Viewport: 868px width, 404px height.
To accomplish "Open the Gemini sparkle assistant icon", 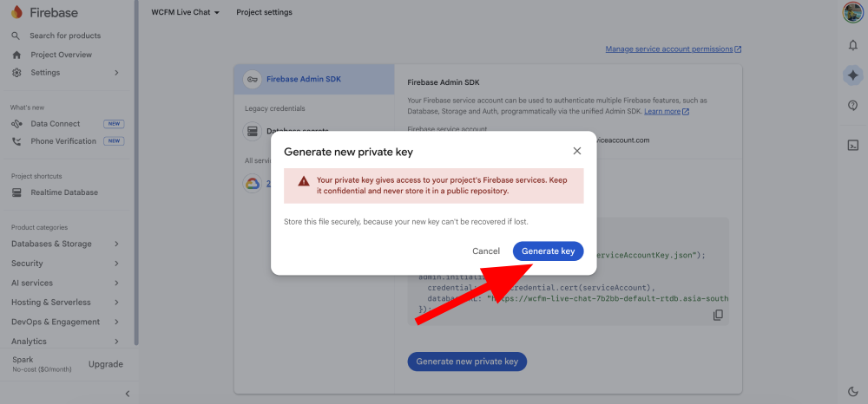I will [852, 75].
